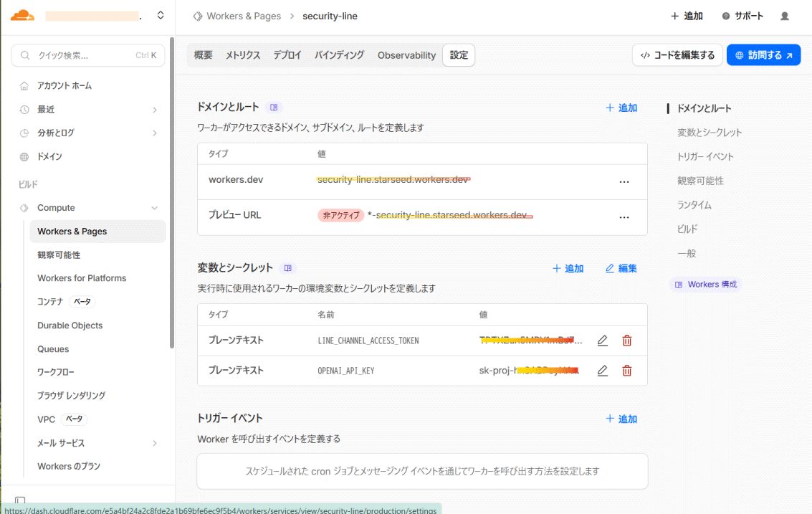Expand the 分析とログ sidebar item
This screenshot has height=514, width=812.
click(x=155, y=133)
